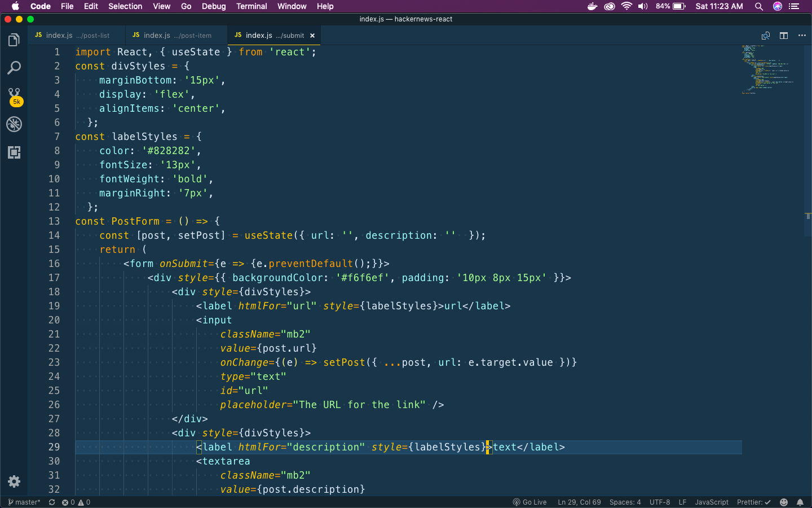
Task: Place cursor on 'react' import string
Action: tap(290, 52)
